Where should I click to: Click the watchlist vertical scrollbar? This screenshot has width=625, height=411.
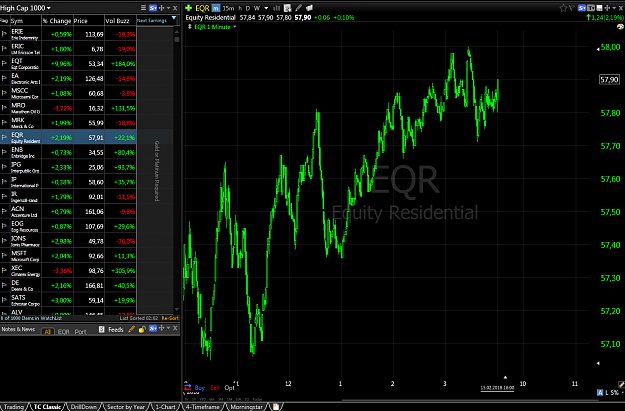[x=177, y=169]
